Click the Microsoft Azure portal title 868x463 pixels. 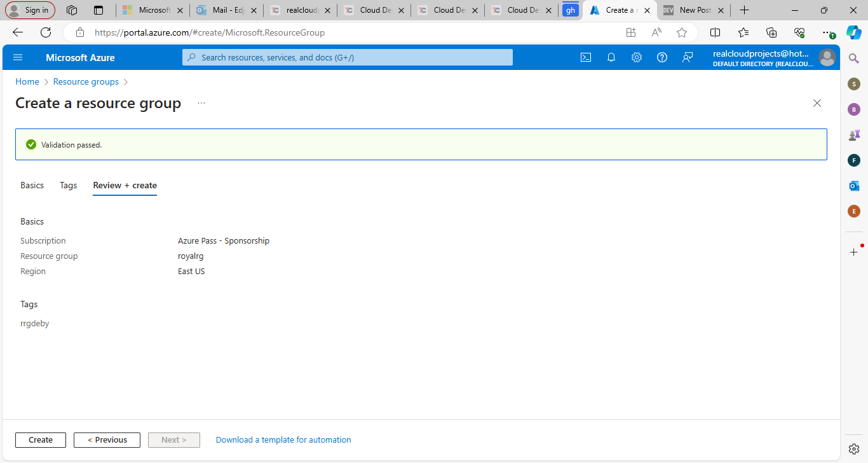tap(80, 57)
